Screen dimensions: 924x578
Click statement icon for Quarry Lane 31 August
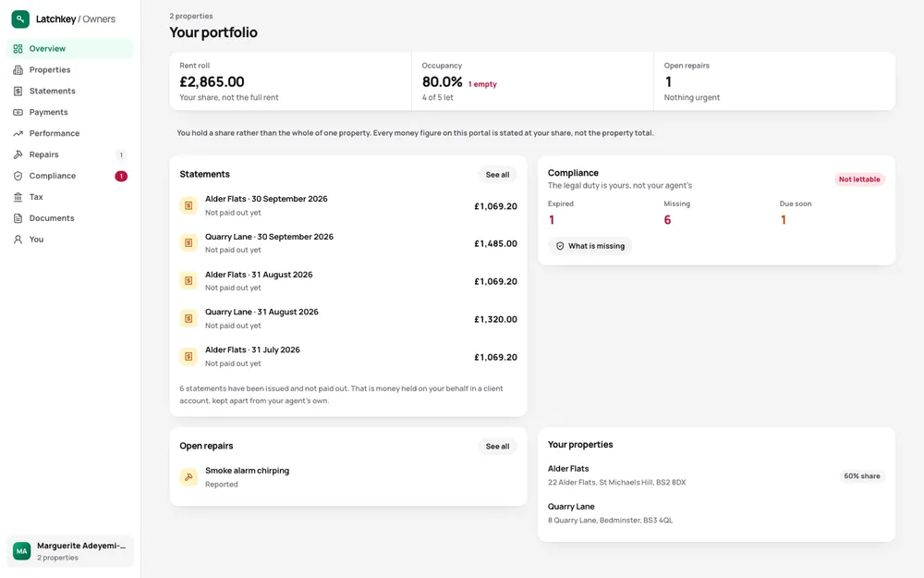188,318
